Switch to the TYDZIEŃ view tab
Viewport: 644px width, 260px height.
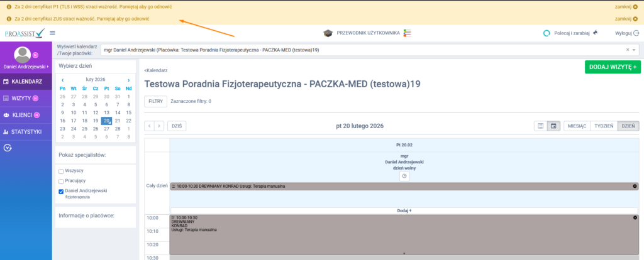click(604, 126)
